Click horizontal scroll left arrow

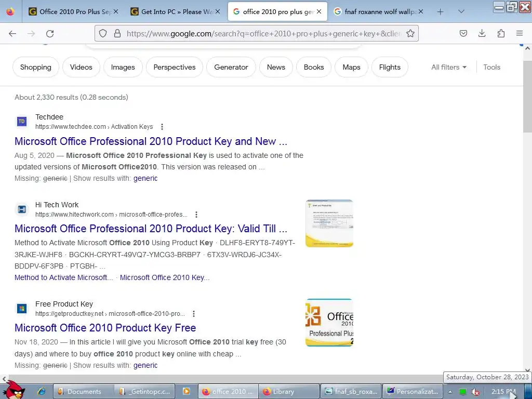[4, 379]
